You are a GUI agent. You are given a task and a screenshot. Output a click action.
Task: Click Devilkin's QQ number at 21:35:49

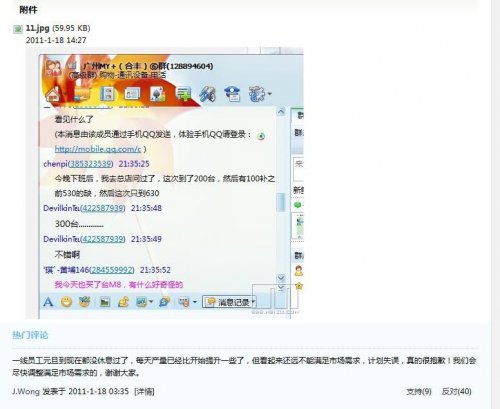(102, 239)
